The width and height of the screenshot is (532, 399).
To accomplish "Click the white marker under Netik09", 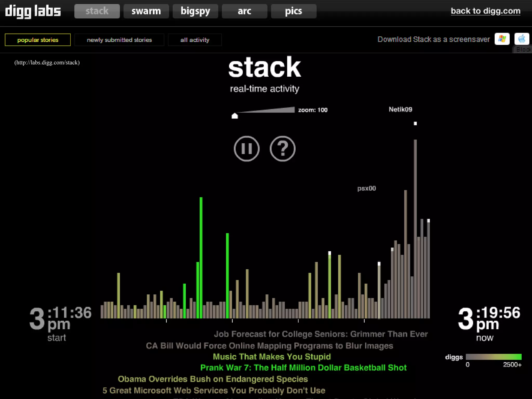I will point(415,124).
